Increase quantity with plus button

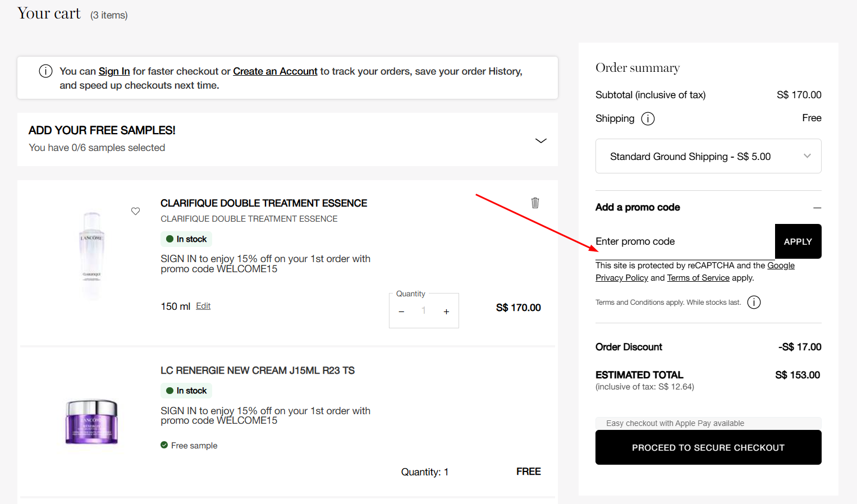446,311
